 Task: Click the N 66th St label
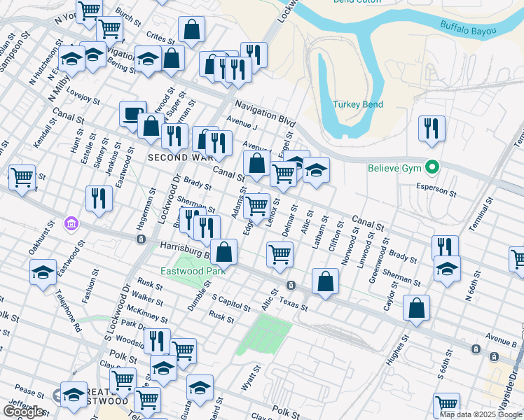473,286
